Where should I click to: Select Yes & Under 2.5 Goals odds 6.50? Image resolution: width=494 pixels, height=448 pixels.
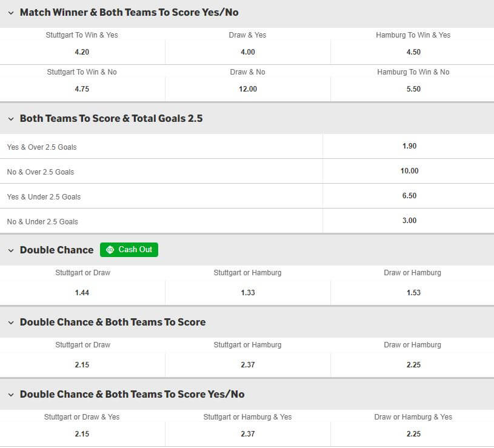tap(409, 196)
